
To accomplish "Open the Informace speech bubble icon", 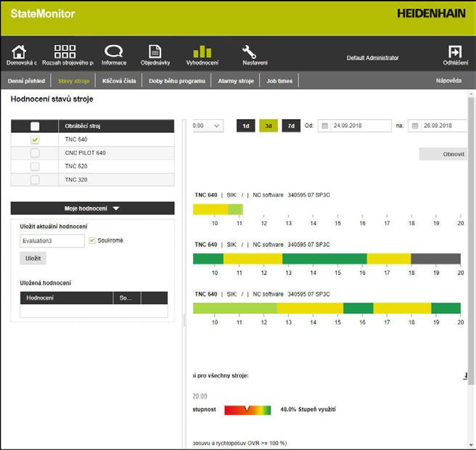I will pyautogui.click(x=113, y=52).
